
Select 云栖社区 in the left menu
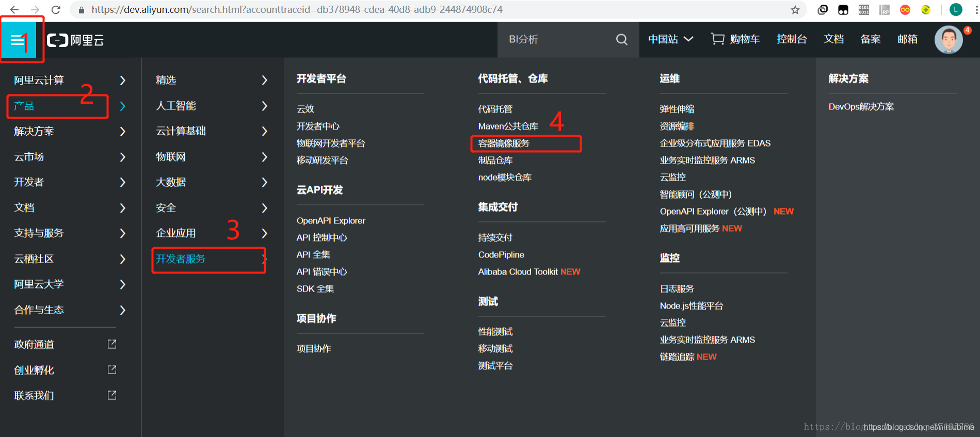[x=34, y=259]
